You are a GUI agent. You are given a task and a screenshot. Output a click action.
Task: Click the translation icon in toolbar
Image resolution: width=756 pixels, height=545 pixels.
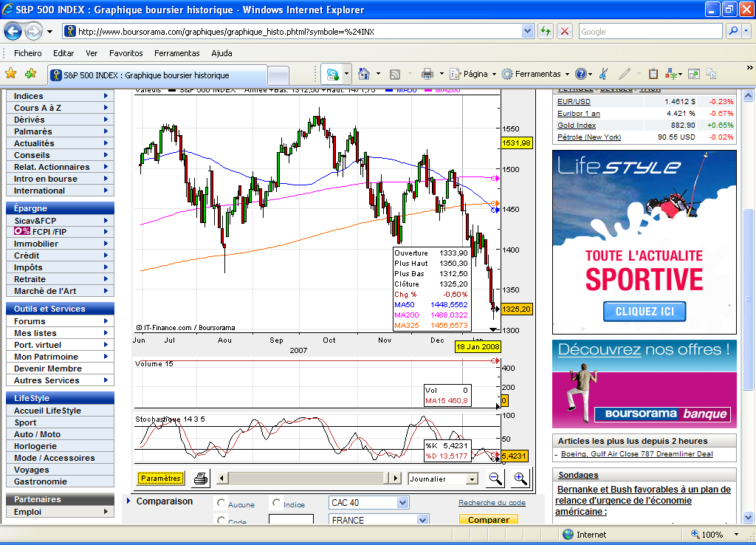(x=670, y=74)
